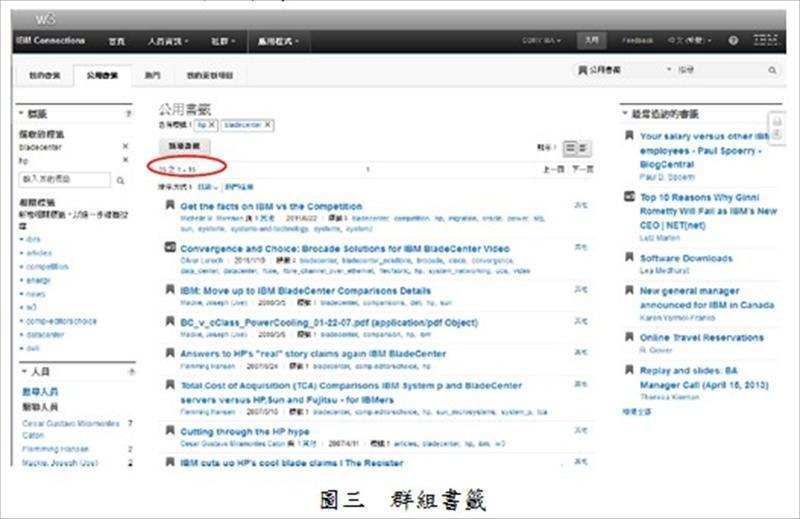The height and width of the screenshot is (519, 800).
Task: Select the datacenter tag in related tags
Action: 45,336
